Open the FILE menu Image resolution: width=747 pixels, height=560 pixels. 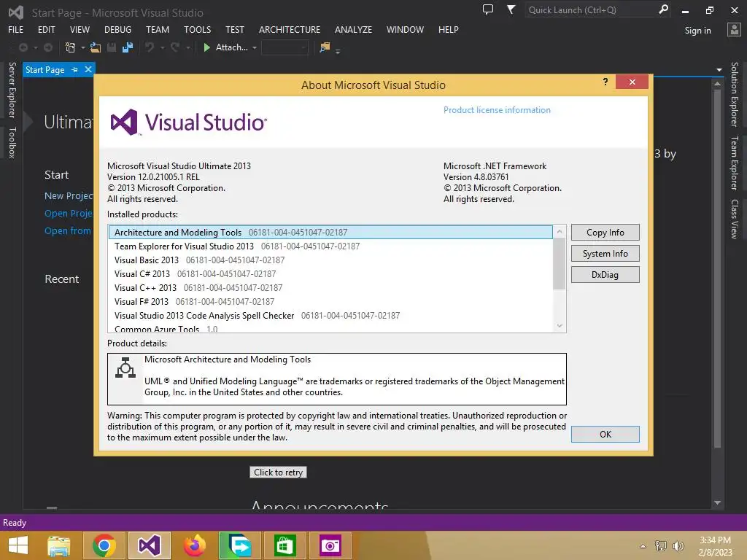click(x=16, y=29)
